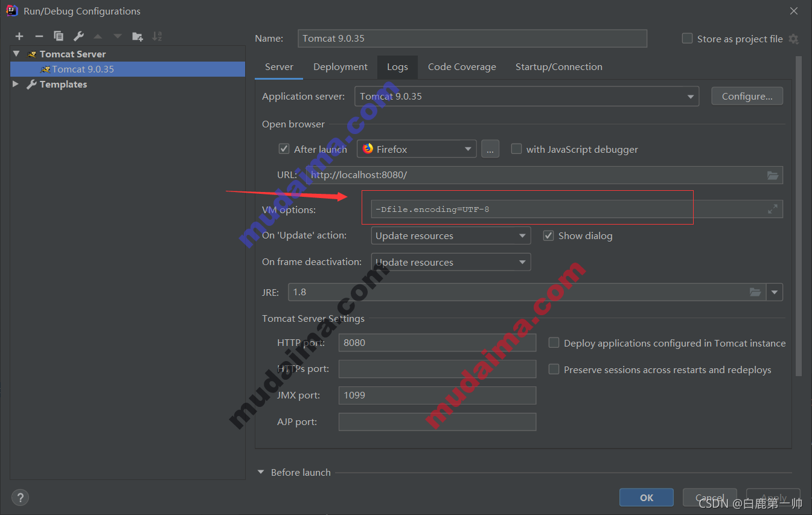Viewport: 812px width, 515px height.
Task: Move configuration up arrow
Action: [98, 36]
